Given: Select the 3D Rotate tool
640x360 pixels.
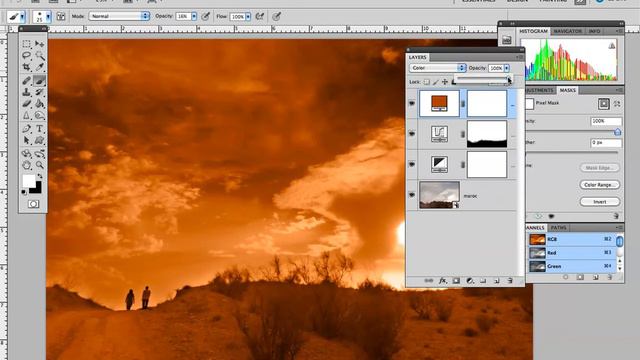Looking at the screenshot, I should 27,154.
